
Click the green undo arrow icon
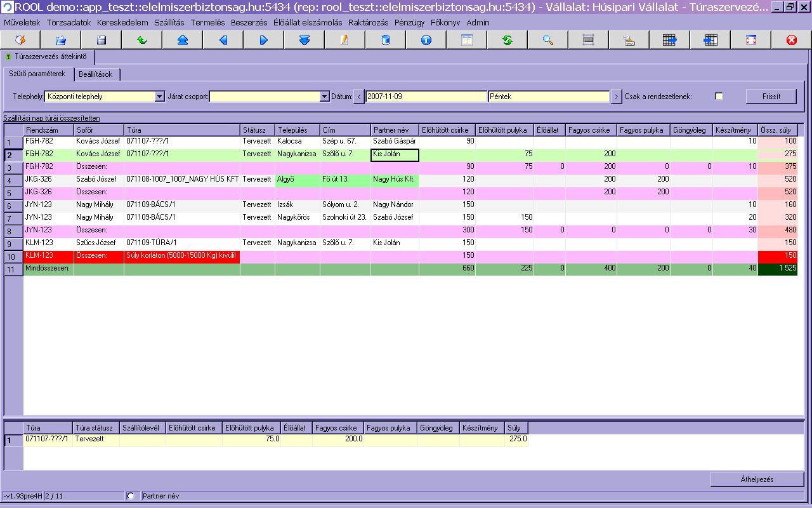141,40
